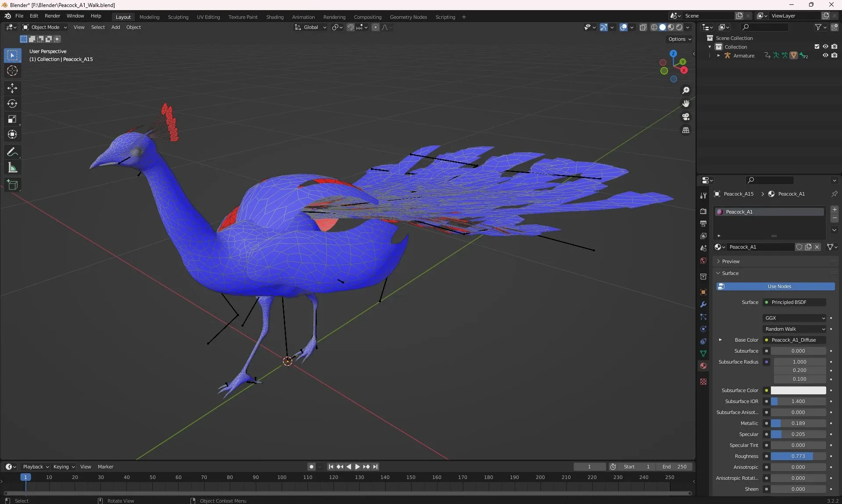Adjust the Roughness 0.773 slider
The height and width of the screenshot is (504, 842).
pos(798,456)
